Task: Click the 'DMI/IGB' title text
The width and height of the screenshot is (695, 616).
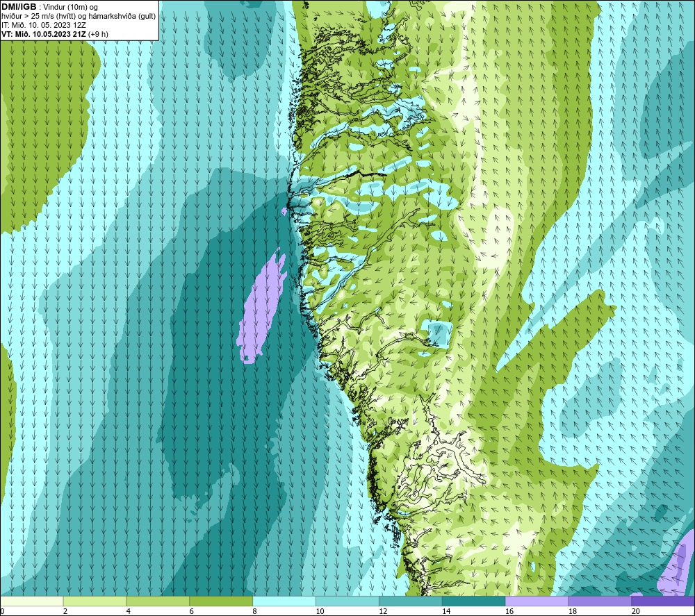Action: coord(19,7)
